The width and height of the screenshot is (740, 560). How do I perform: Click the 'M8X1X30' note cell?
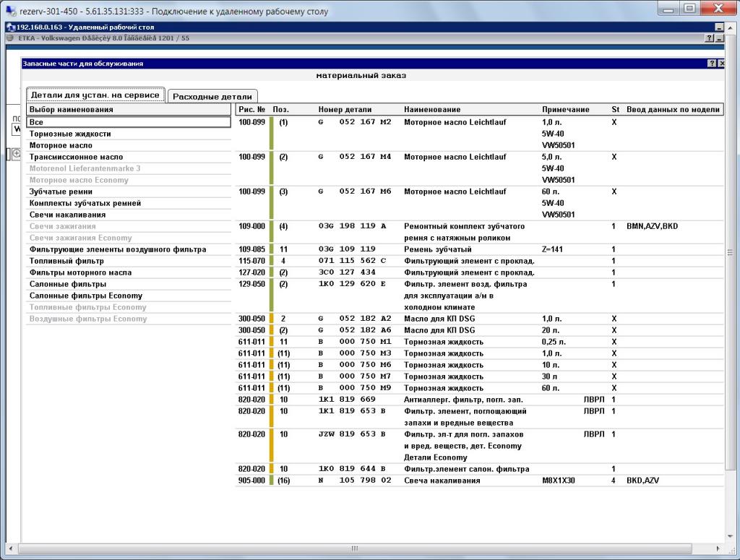[x=559, y=481]
